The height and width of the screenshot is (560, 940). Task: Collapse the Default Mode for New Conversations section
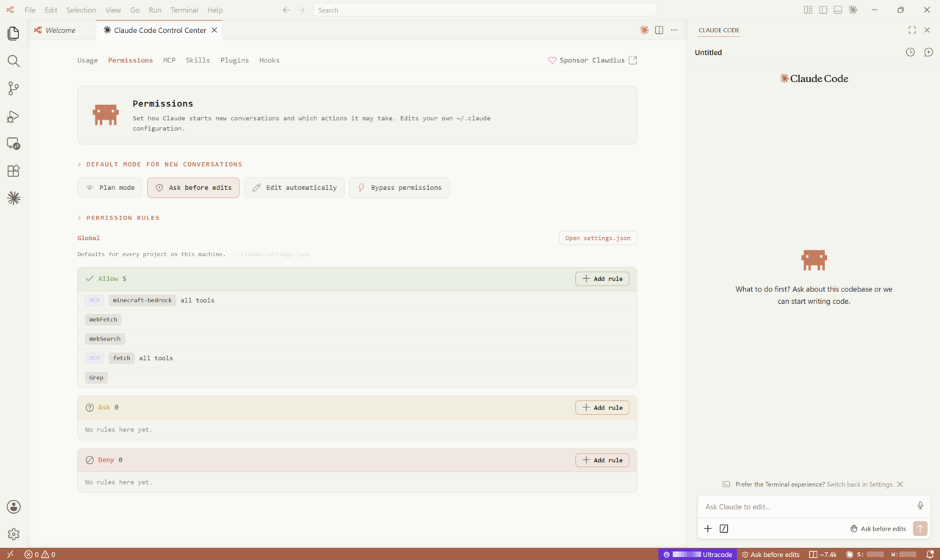pos(160,164)
